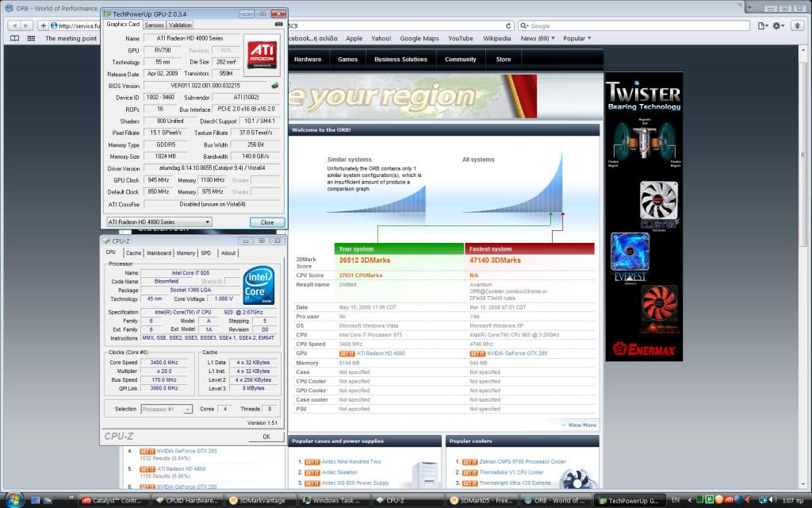Screen dimensions: 812x508
Task: Click the GPU-Z screenshot camera icon
Action: [x=278, y=24]
